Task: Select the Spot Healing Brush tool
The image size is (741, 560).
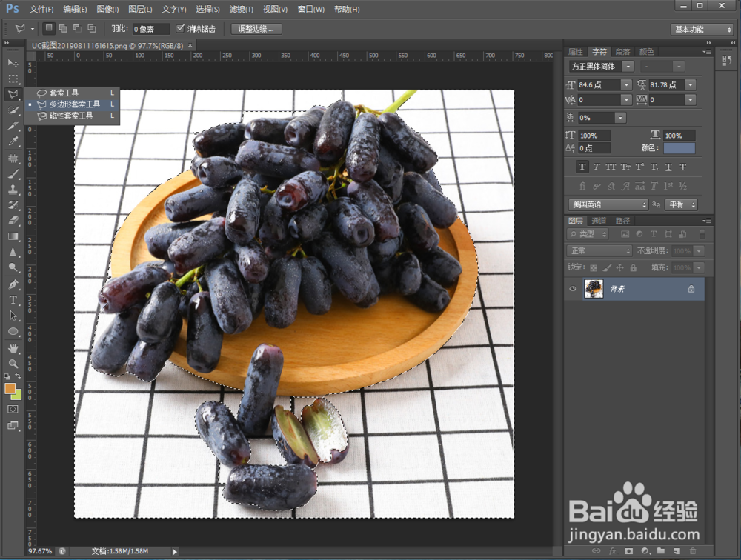Action: [13, 159]
